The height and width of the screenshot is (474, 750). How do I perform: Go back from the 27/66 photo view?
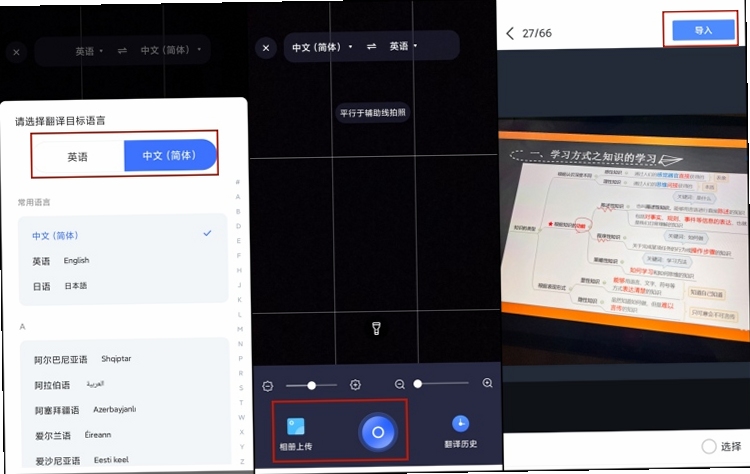coord(510,33)
